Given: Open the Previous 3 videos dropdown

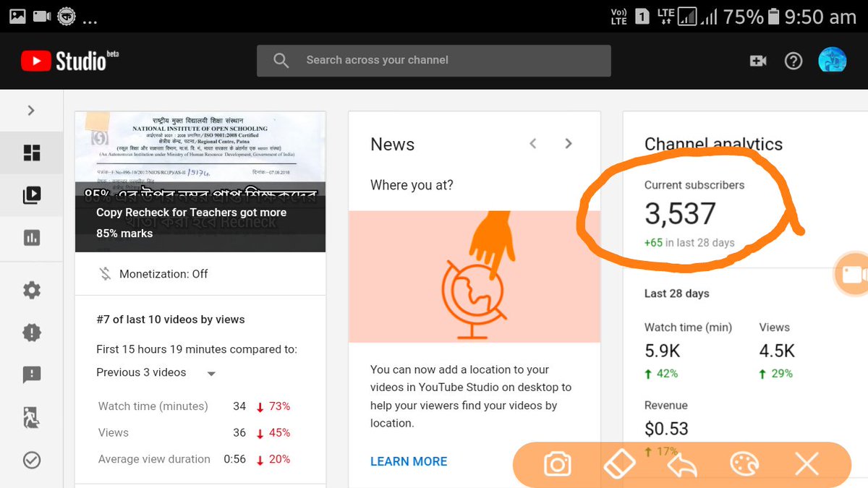Looking at the screenshot, I should click(156, 372).
